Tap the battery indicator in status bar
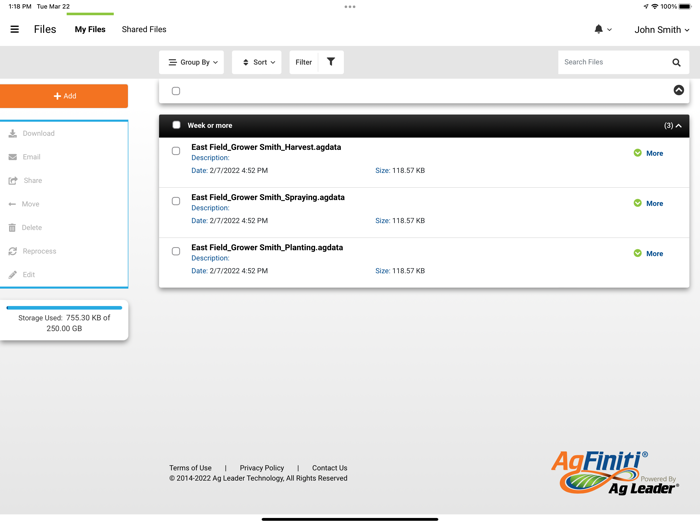700x525 pixels. [x=685, y=6]
